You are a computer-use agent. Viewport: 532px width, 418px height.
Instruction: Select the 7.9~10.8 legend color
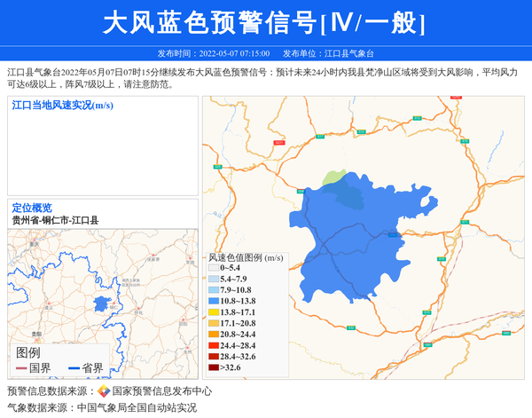pos(213,290)
